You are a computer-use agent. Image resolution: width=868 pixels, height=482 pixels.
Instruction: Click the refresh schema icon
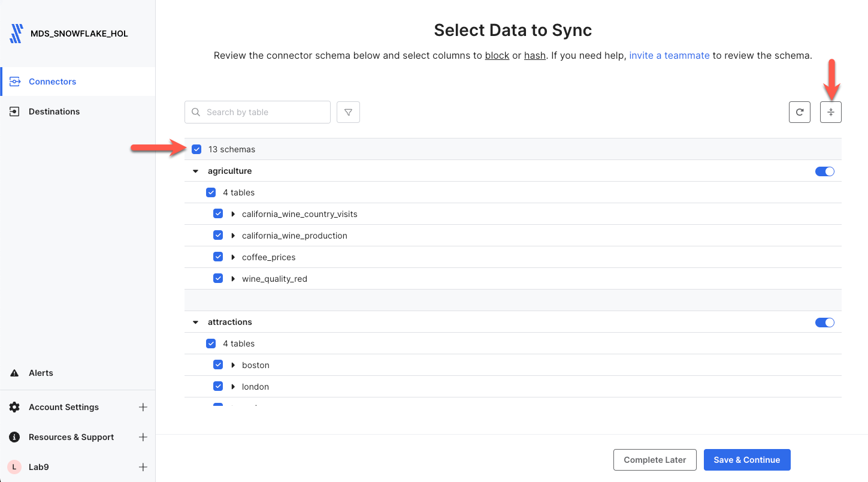pyautogui.click(x=799, y=112)
